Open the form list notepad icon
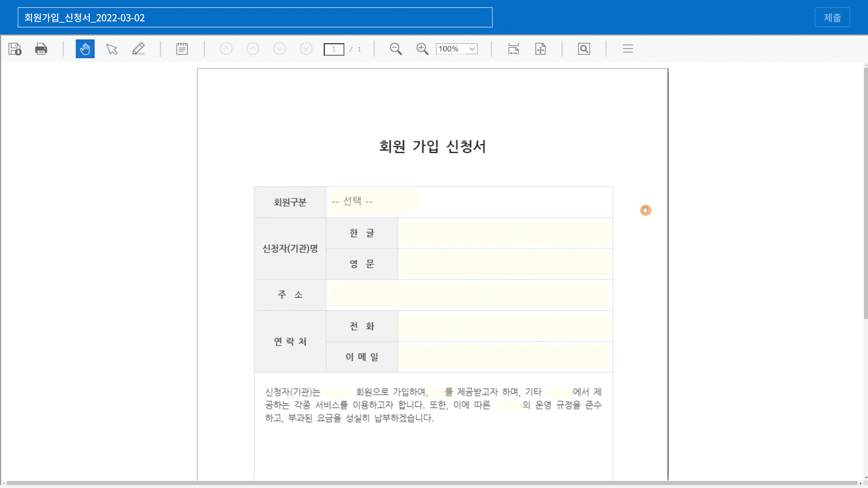The image size is (868, 488). coord(182,49)
